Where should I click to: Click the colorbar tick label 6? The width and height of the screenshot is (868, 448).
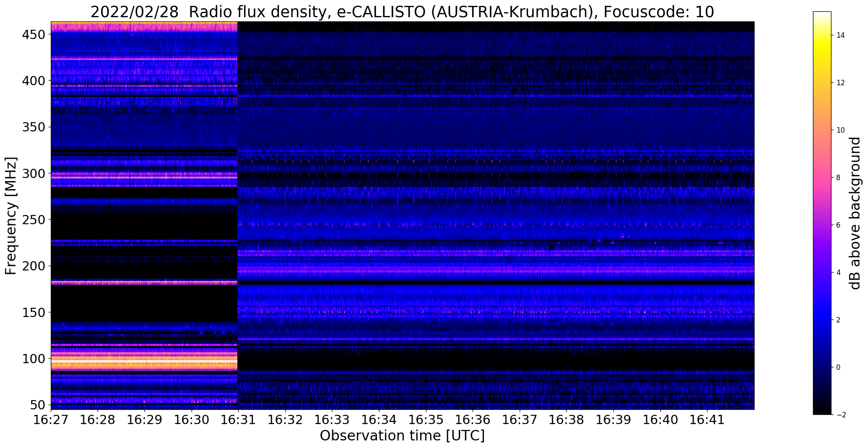839,225
